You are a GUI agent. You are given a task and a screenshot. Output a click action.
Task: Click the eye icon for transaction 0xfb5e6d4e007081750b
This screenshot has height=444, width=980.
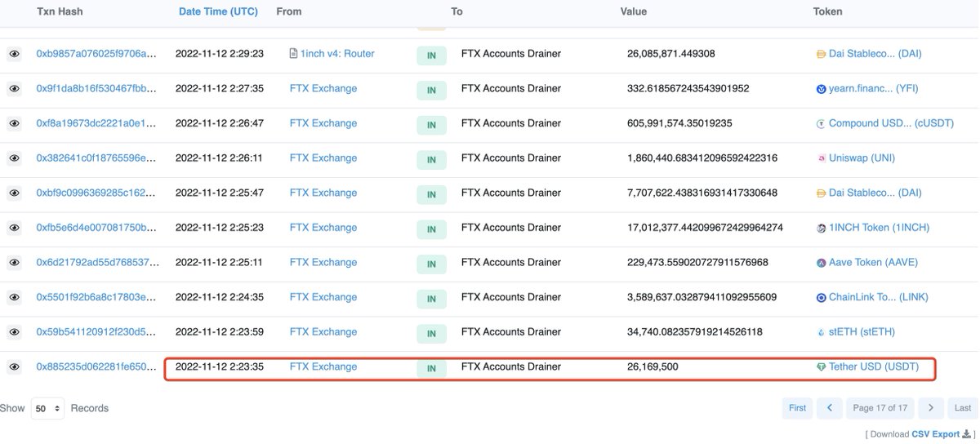click(x=14, y=228)
